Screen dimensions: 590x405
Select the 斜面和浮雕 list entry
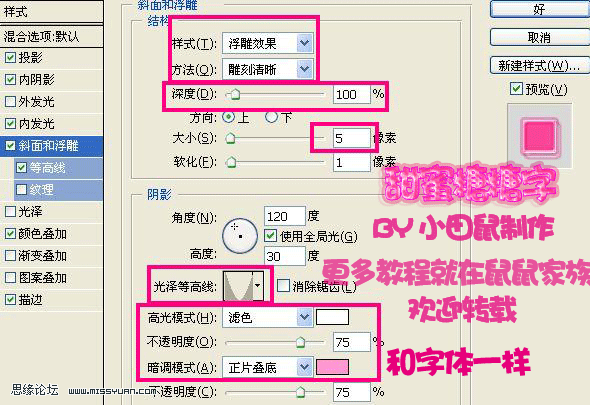point(49,146)
